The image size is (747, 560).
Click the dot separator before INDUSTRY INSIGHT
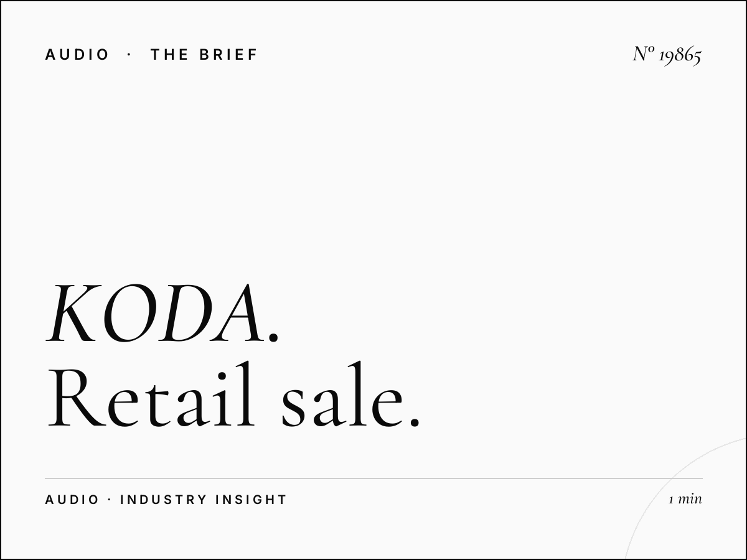110,500
